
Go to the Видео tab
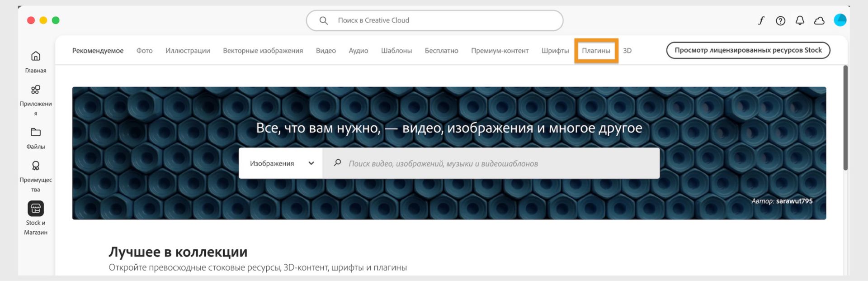[326, 51]
